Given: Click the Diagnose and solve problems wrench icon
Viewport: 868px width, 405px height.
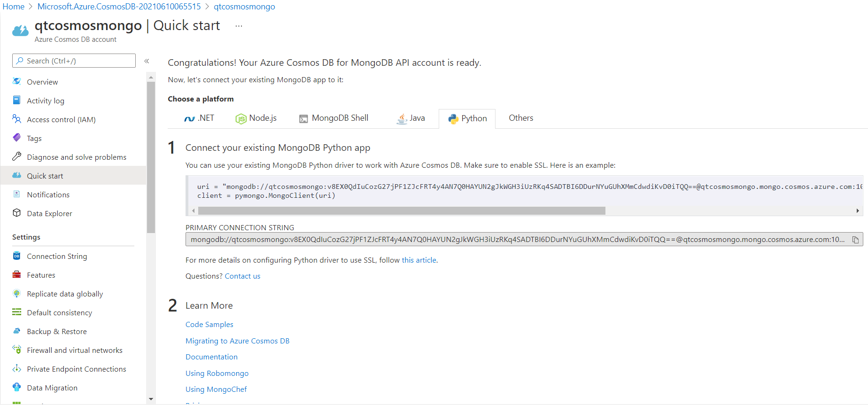Looking at the screenshot, I should [x=17, y=156].
